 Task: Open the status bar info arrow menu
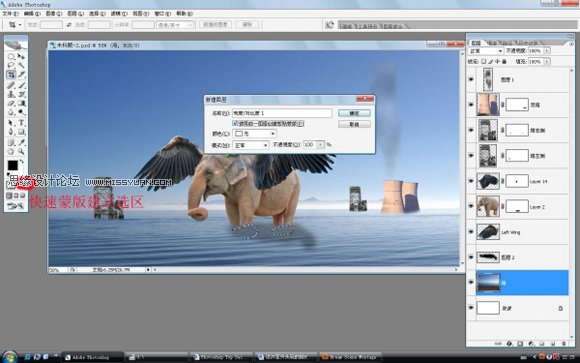point(148,270)
